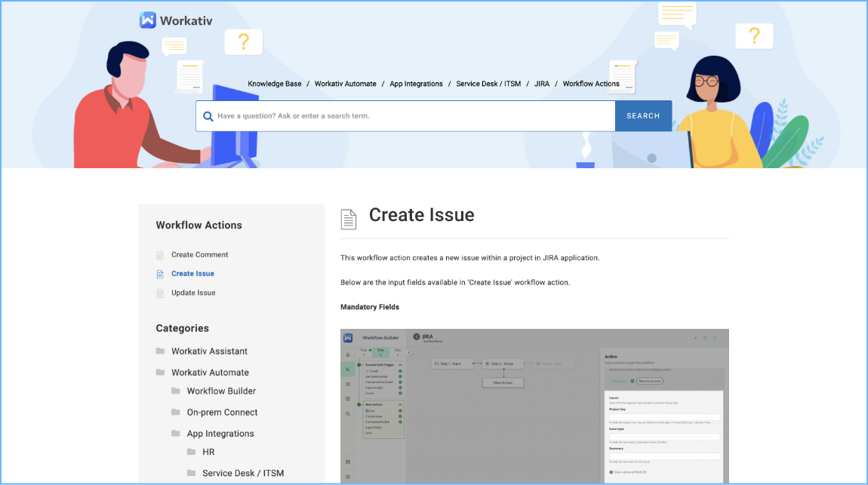Viewport: 868px width, 485px height.
Task: Open Service Desk / ITSM breadcrumb
Action: point(488,84)
